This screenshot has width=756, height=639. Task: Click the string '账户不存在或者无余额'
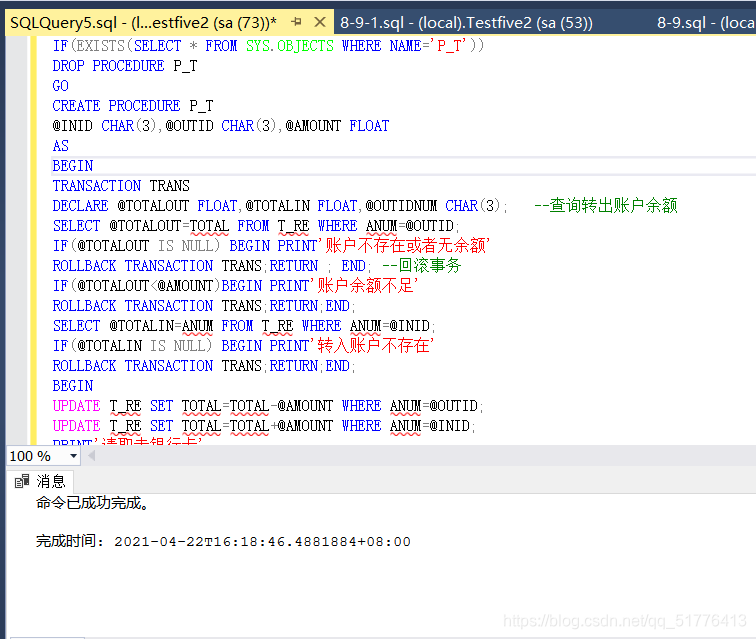tap(404, 245)
